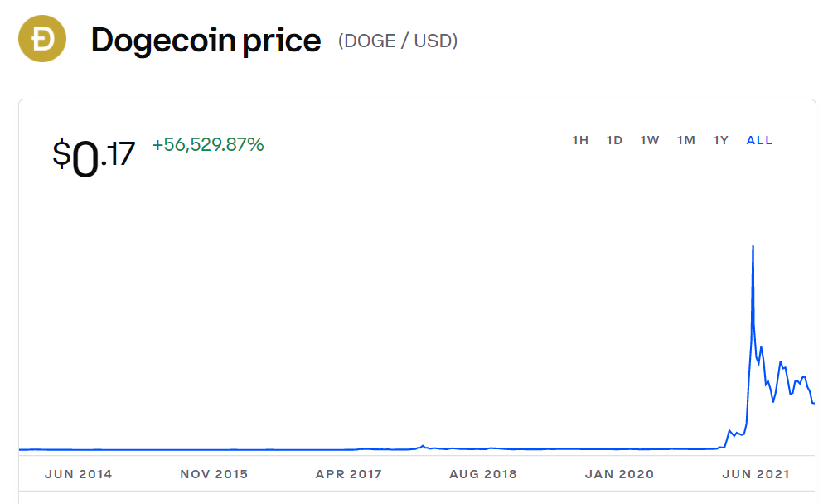
Task: Click the Dogecoin price heading
Action: point(206,41)
